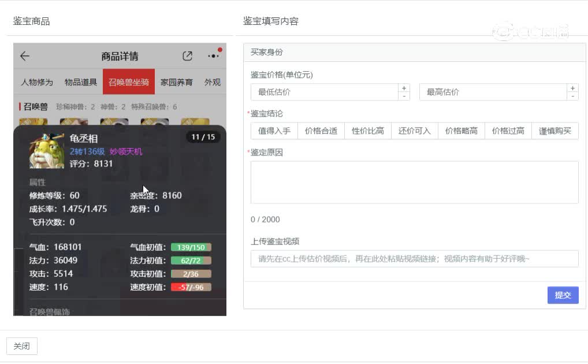The image size is (588, 364).
Task: Click the 法力初值 62/72 progress bar
Action: click(191, 261)
